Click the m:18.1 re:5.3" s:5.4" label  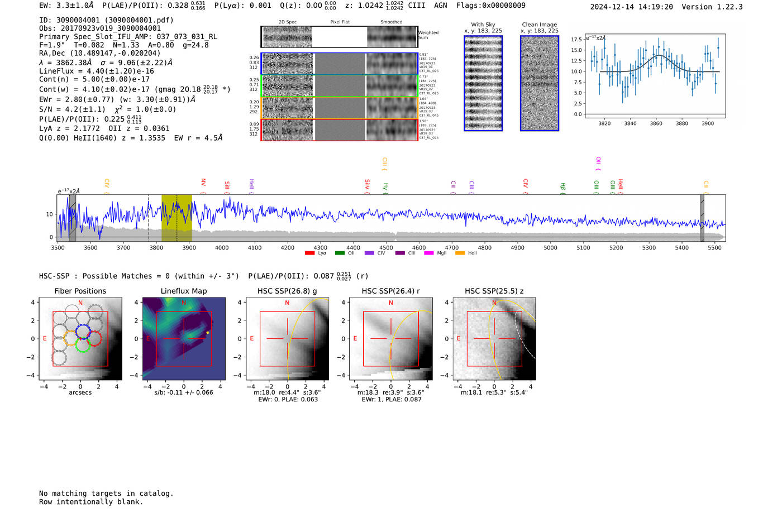coord(494,392)
